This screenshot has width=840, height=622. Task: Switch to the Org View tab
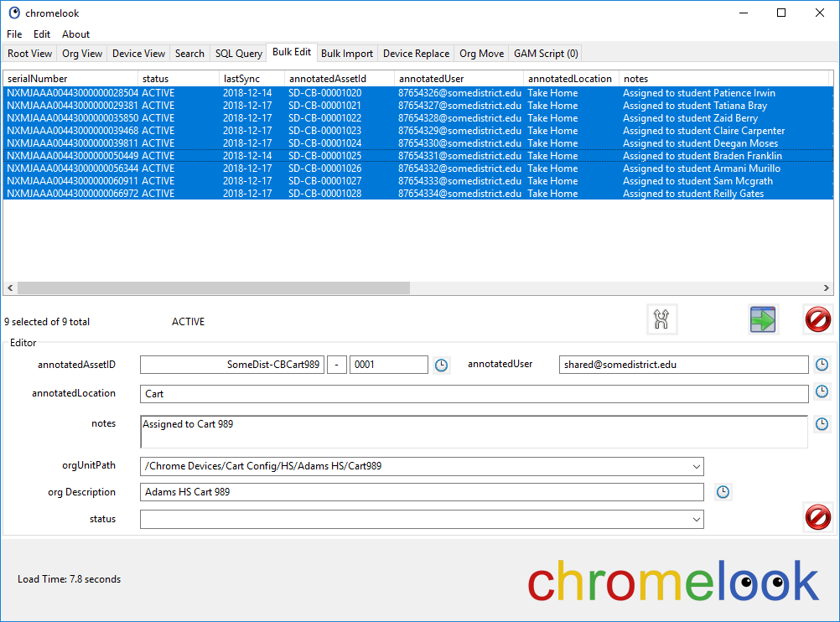click(82, 54)
